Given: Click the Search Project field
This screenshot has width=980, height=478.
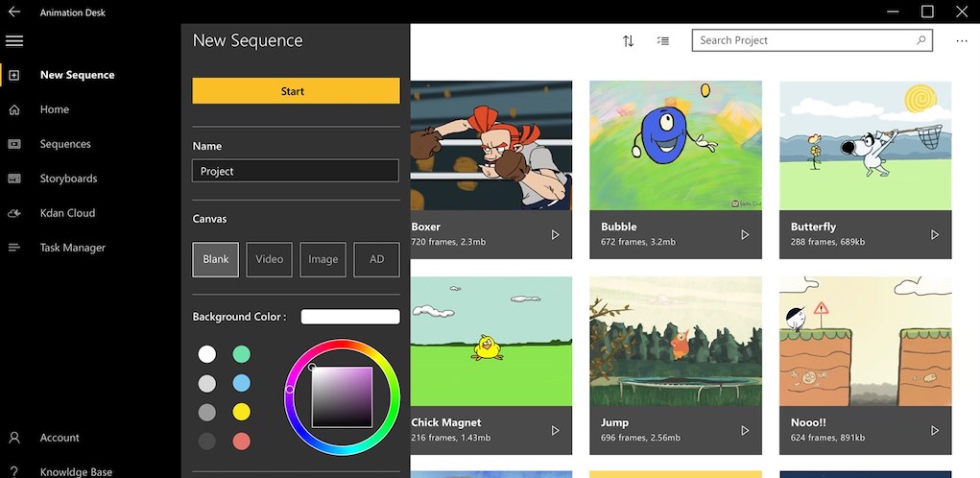Looking at the screenshot, I should [x=812, y=40].
